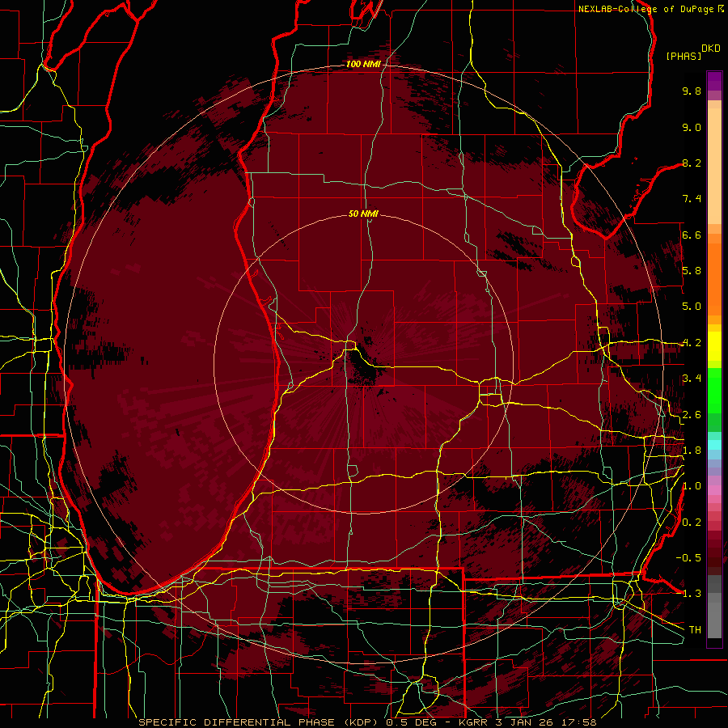Click the 8.2 value on color scale
This screenshot has width=728, height=728.
[x=692, y=163]
